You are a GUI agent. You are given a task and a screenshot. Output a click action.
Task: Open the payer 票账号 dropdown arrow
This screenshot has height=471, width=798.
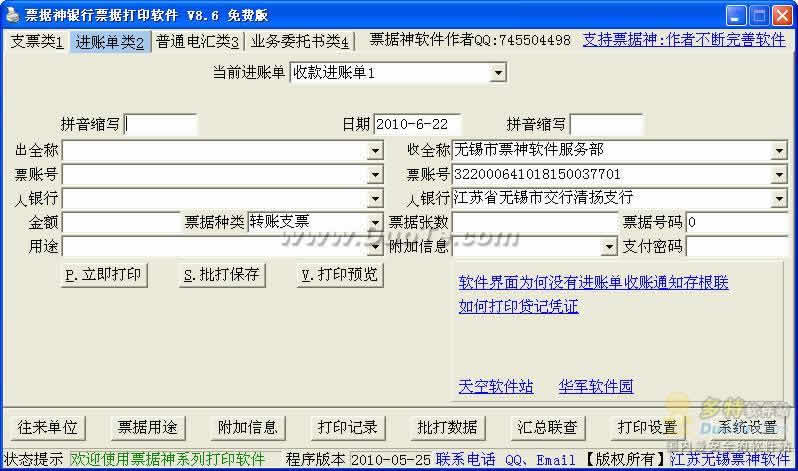pos(375,175)
